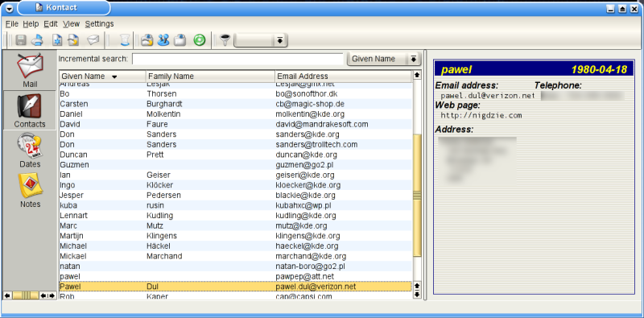Image resolution: width=644 pixels, height=318 pixels.
Task: Open the Notes component in the sidebar
Action: tap(30, 190)
